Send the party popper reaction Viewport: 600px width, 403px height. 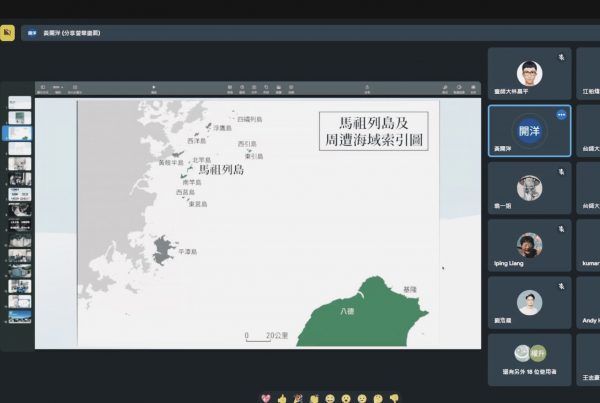coord(297,397)
